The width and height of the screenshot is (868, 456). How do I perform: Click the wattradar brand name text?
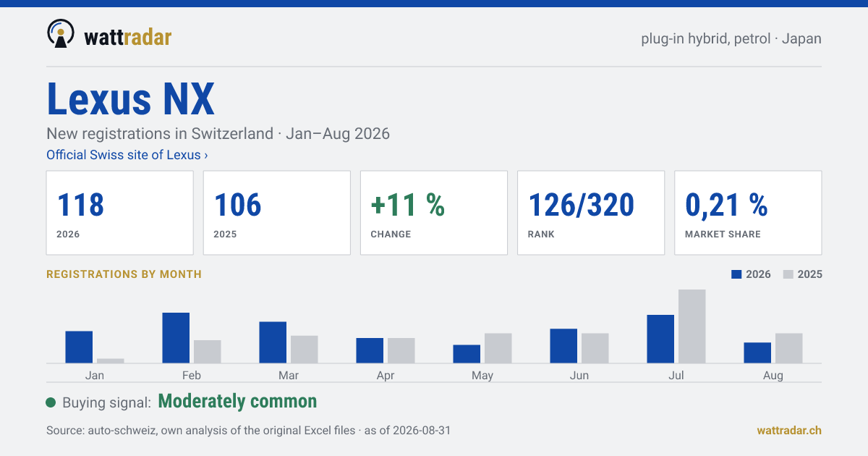pyautogui.click(x=128, y=36)
